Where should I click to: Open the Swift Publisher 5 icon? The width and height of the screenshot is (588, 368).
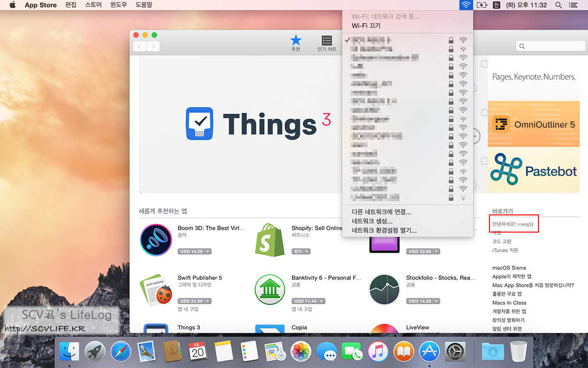click(x=156, y=290)
